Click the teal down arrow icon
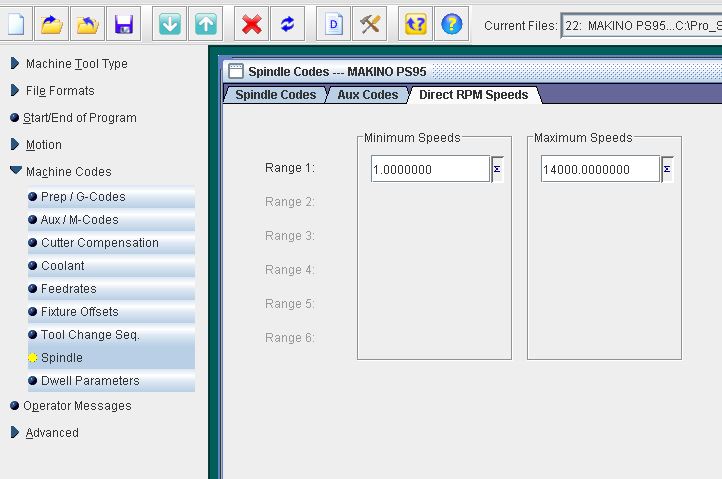The width and height of the screenshot is (722, 479). (169, 24)
